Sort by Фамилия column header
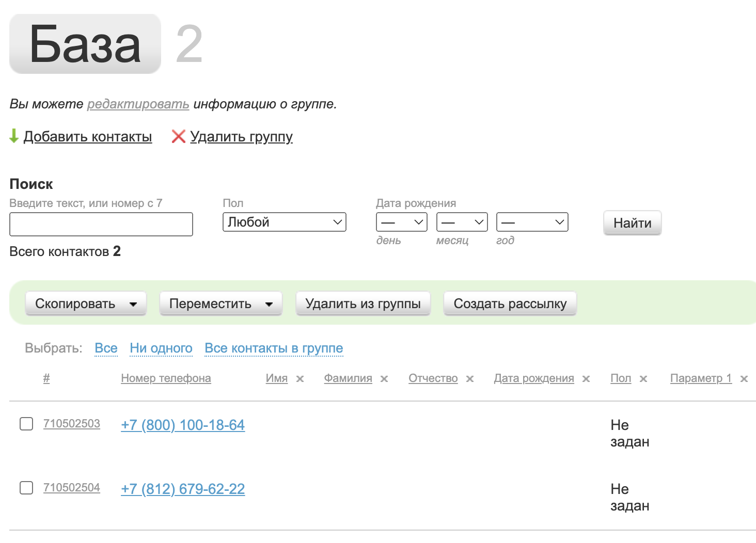 pos(348,378)
